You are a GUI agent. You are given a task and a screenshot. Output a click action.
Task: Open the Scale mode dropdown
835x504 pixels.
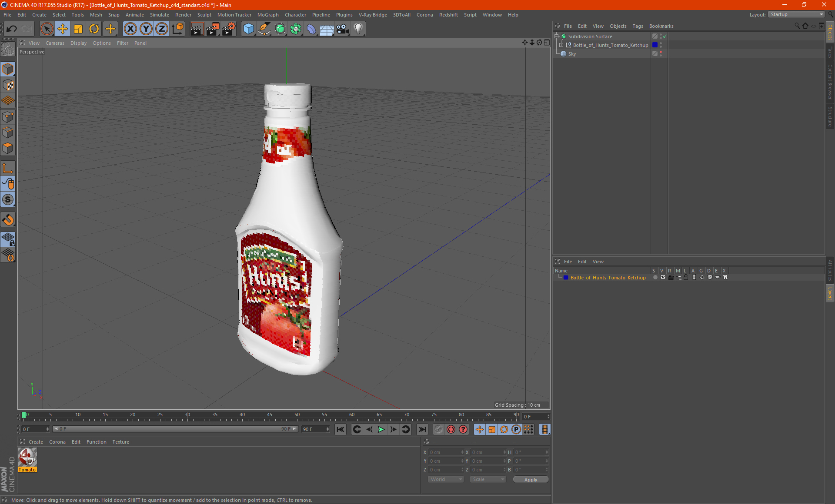488,479
